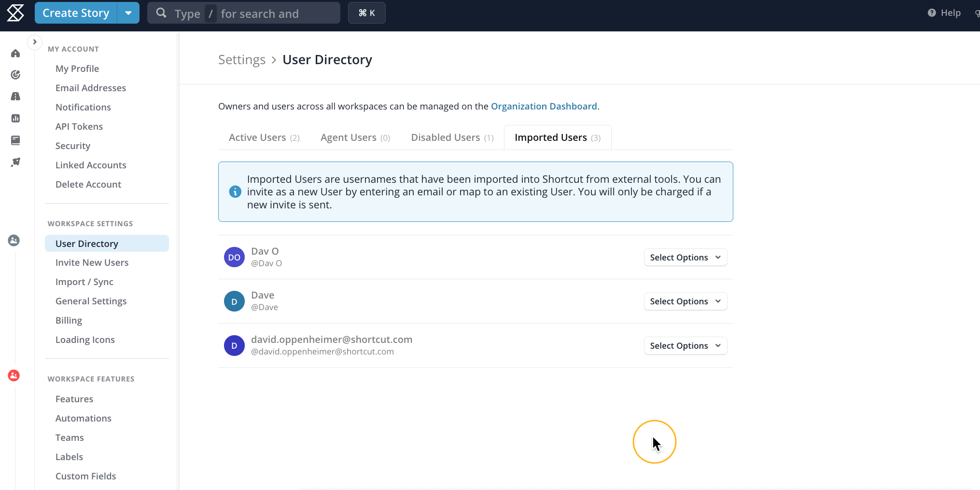Open the Organization Dashboard link
Viewport: 980px width, 490px height.
pyautogui.click(x=544, y=106)
